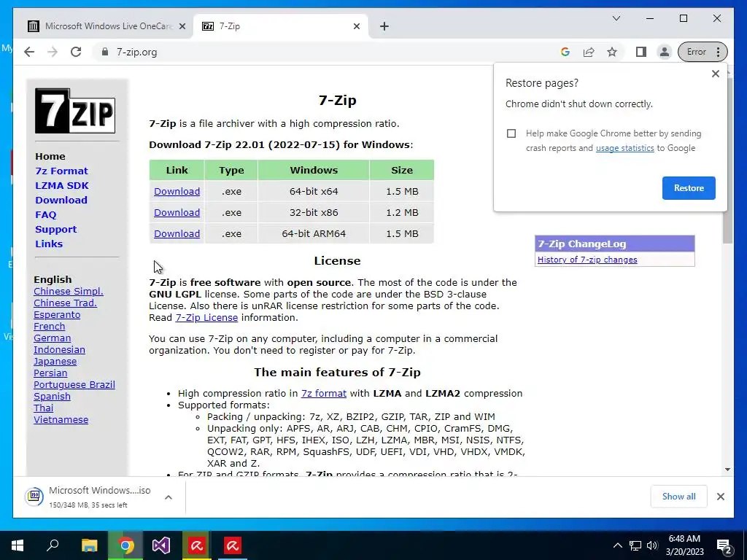747x560 pixels.
Task: Switch language to Vietnamese
Action: [x=61, y=419]
